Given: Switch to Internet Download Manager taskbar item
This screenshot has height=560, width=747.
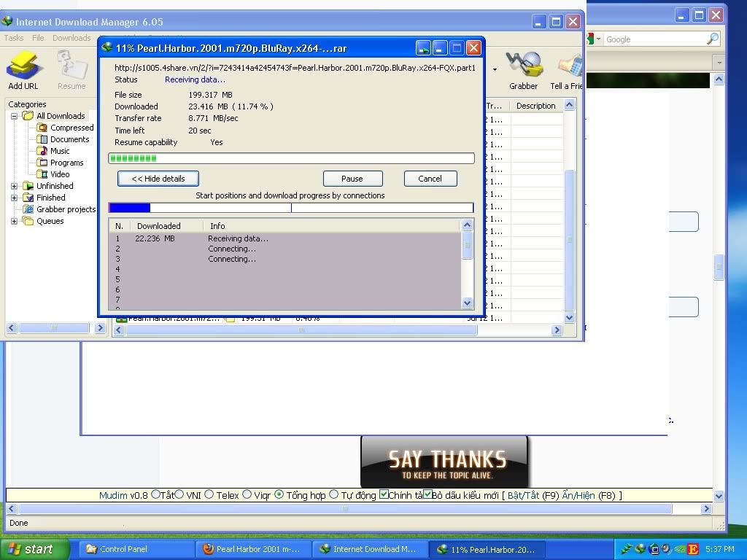Looking at the screenshot, I should [370, 549].
